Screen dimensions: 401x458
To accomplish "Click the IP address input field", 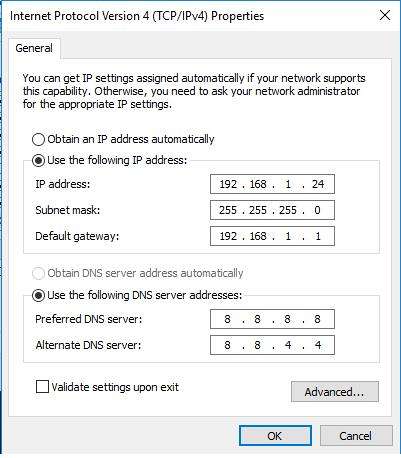I will coord(272,184).
